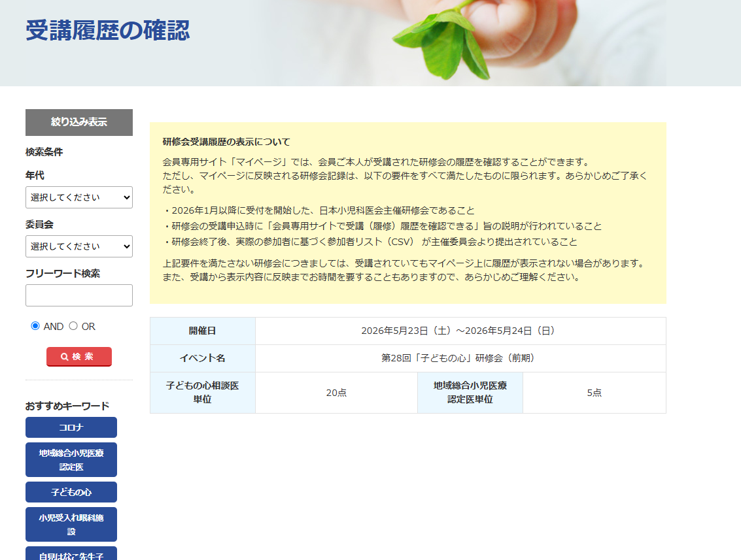Focus the フリーワード検索 text field
This screenshot has height=560, width=741.
(79, 295)
